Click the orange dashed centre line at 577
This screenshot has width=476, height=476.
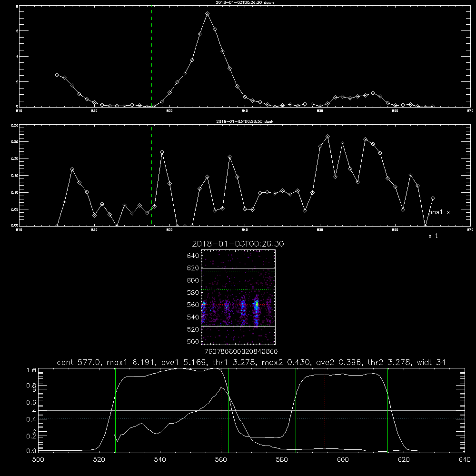pyautogui.click(x=273, y=410)
